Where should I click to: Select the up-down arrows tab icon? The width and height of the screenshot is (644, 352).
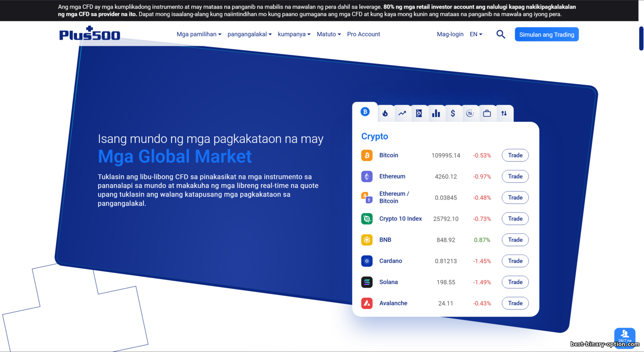click(x=504, y=113)
